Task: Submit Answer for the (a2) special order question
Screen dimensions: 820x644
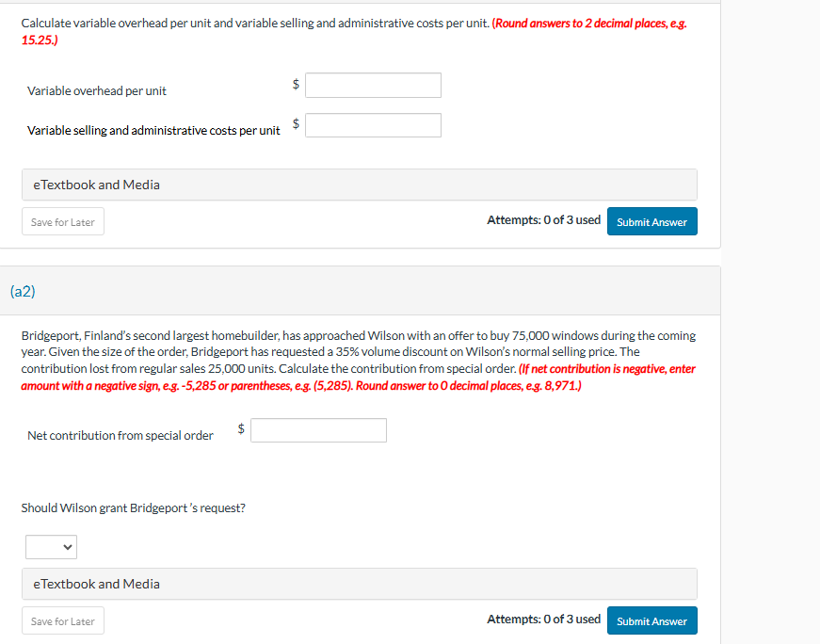Action: tap(651, 621)
